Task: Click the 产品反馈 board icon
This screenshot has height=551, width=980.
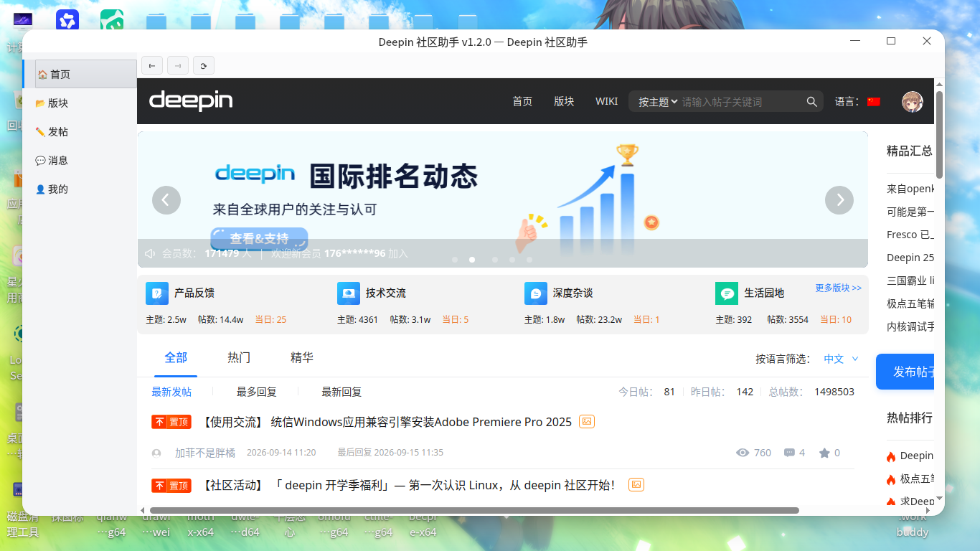Action: (157, 293)
